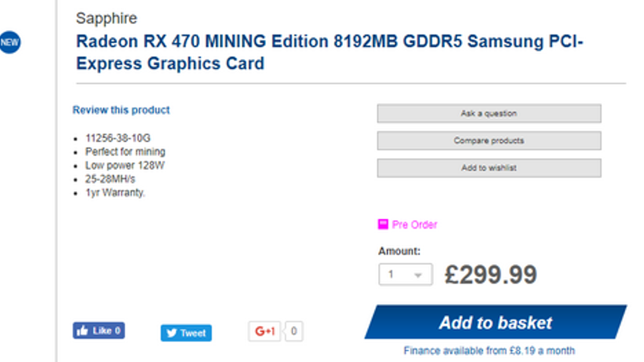Open the Finance available from £8.19 link
This screenshot has width=644, height=362.
point(489,351)
